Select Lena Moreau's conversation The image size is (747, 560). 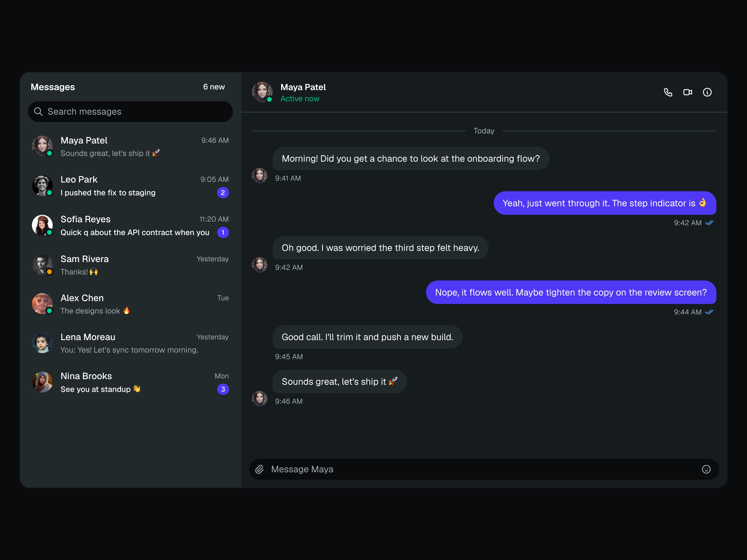130,343
